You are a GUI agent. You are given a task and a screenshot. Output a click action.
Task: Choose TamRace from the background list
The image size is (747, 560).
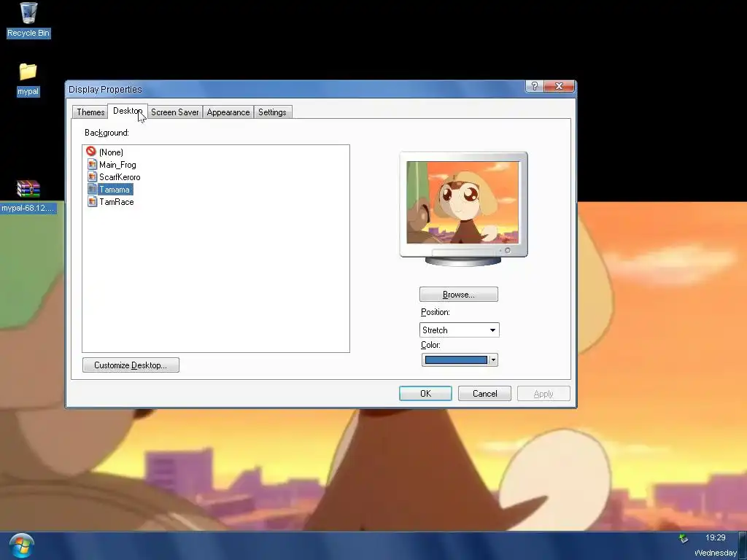pyautogui.click(x=116, y=202)
